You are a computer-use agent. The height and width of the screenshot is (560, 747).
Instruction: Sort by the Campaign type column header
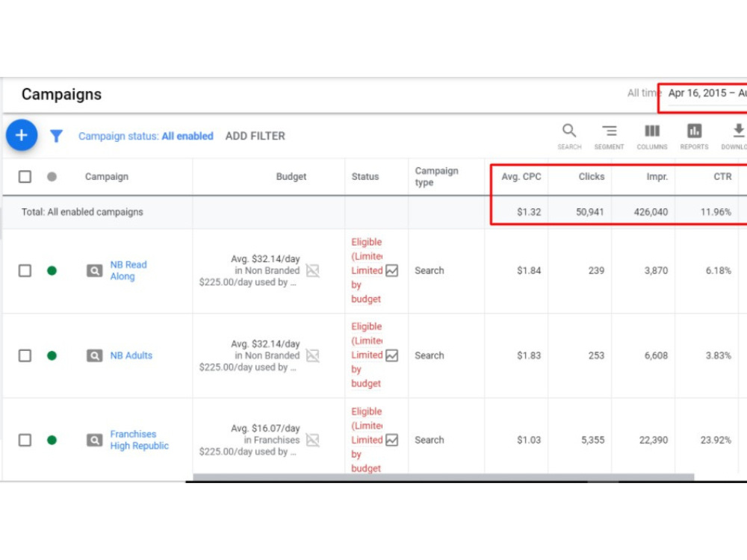click(x=436, y=177)
